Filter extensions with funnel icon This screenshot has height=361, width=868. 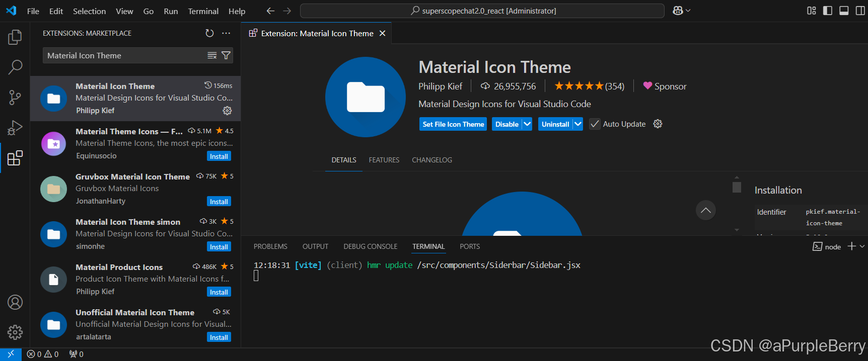pos(226,55)
